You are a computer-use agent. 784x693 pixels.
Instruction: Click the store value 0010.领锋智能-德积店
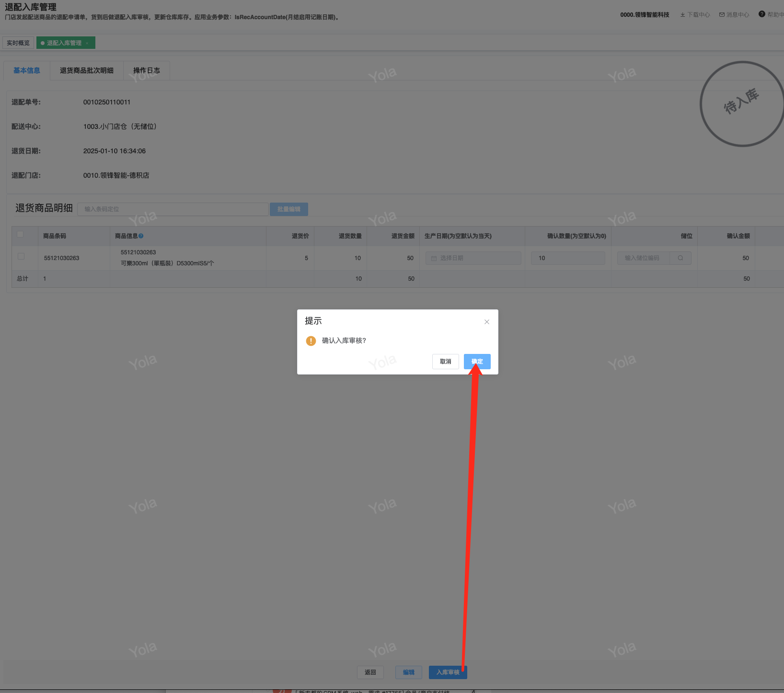116,175
